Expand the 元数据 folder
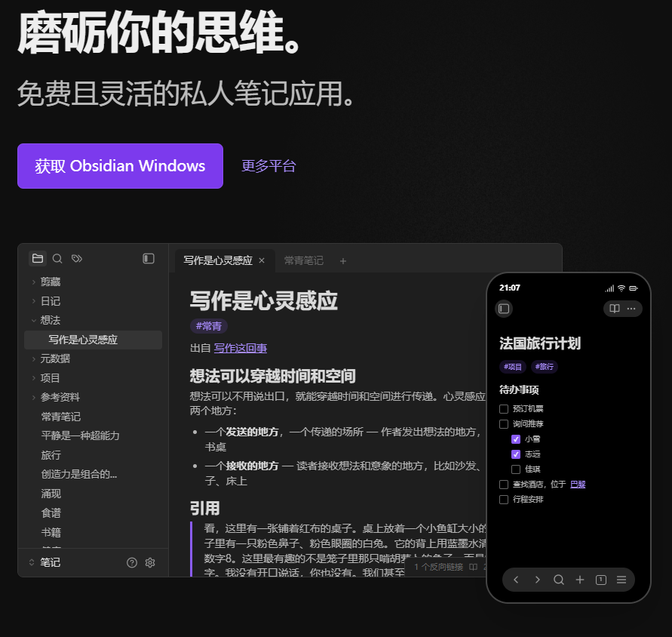672x637 pixels. click(33, 359)
